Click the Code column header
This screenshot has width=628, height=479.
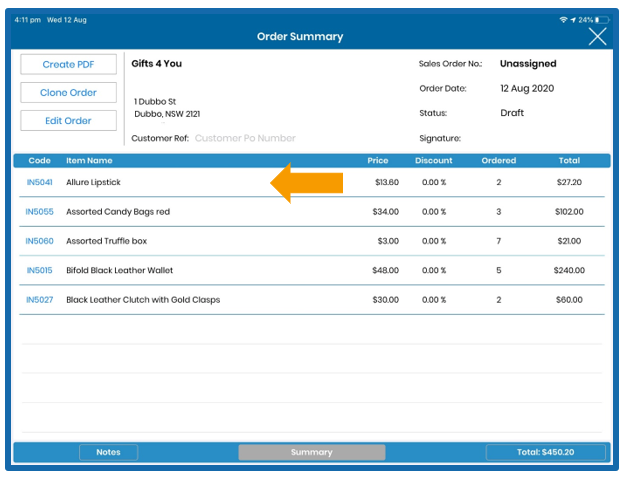(40, 161)
